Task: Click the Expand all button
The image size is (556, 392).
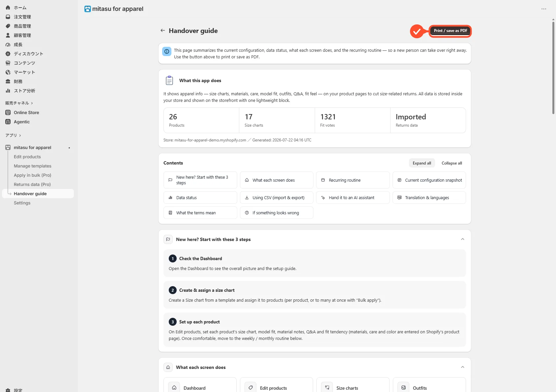Action: pyautogui.click(x=422, y=163)
